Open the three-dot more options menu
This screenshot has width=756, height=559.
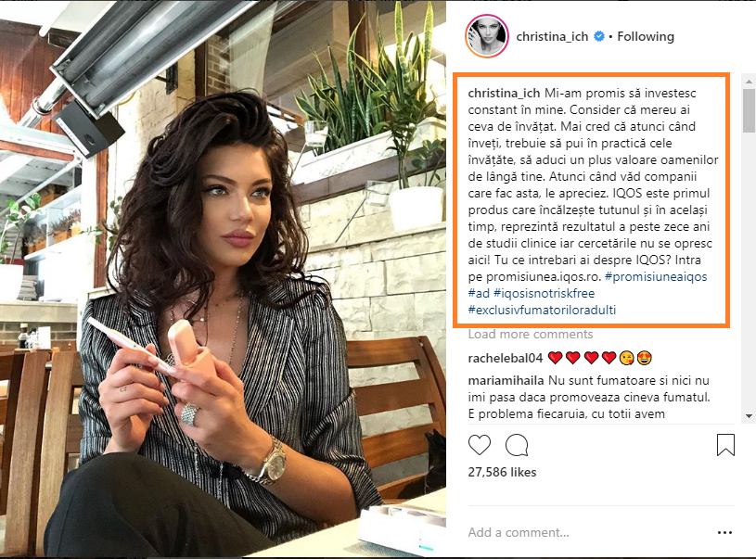(724, 532)
